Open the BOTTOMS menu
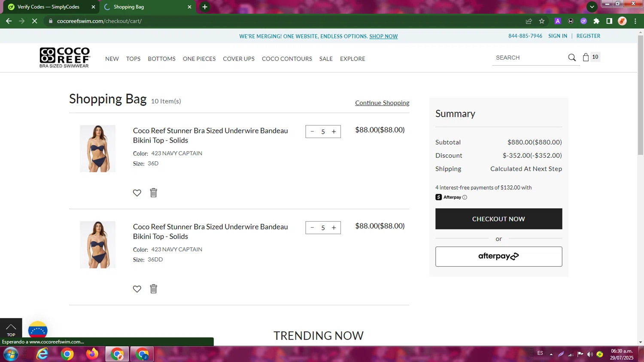This screenshot has width=644, height=362. (x=161, y=59)
